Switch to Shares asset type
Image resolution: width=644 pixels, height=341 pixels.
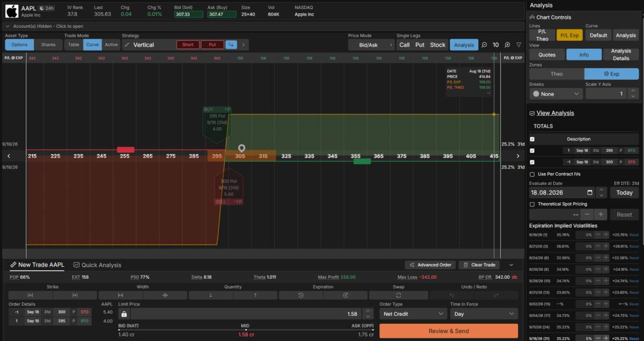coord(48,45)
